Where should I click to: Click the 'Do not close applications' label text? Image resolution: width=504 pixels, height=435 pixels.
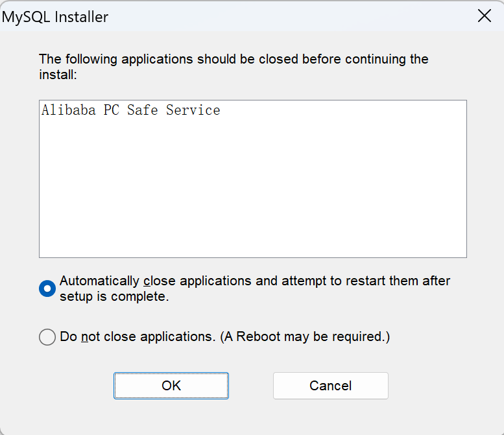pos(136,337)
